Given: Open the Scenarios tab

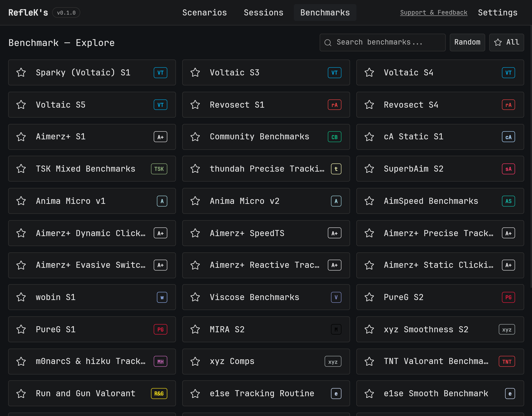Looking at the screenshot, I should pos(205,13).
